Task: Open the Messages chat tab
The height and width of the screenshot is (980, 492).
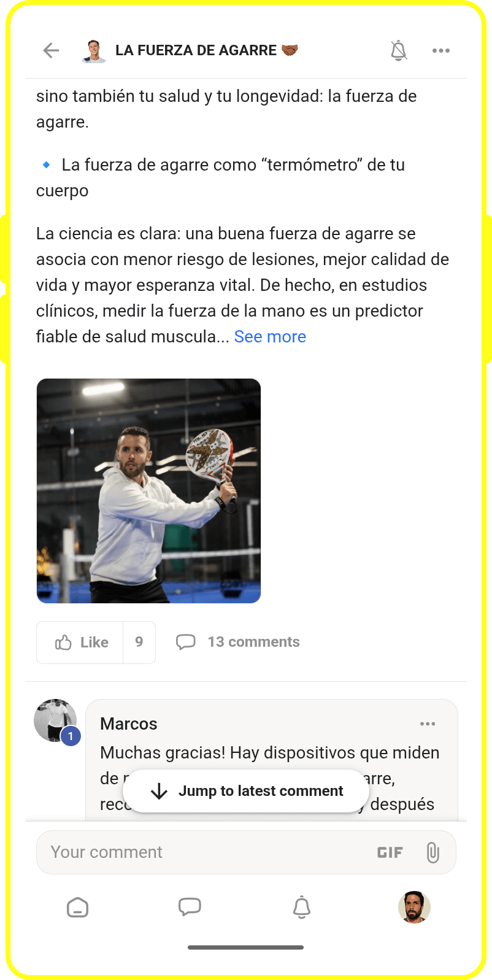Action: [190, 907]
